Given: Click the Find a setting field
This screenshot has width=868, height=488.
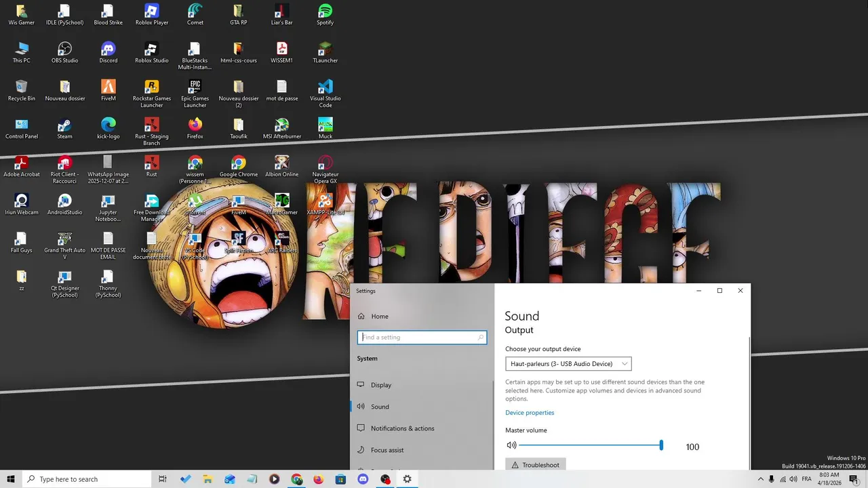Looking at the screenshot, I should tap(422, 337).
